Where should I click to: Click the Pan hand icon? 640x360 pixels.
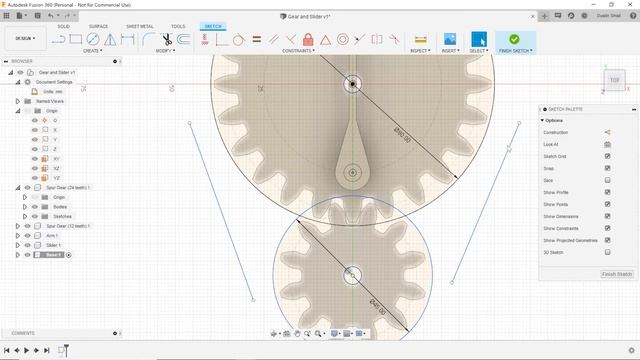(x=297, y=333)
